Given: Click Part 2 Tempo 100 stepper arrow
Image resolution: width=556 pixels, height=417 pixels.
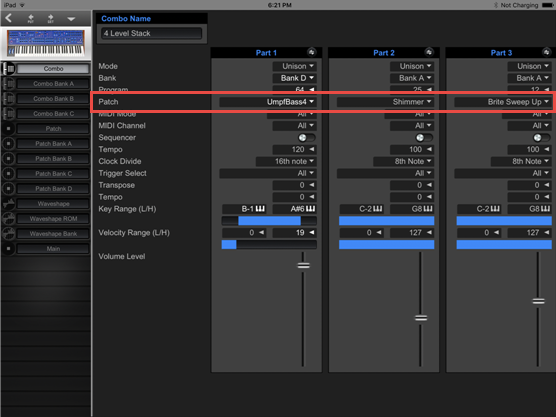Looking at the screenshot, I should coord(429,149).
